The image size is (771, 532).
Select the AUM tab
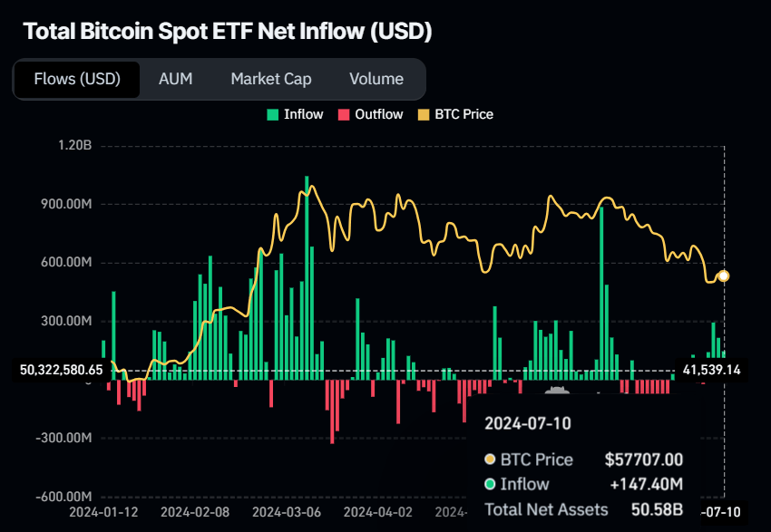click(176, 79)
